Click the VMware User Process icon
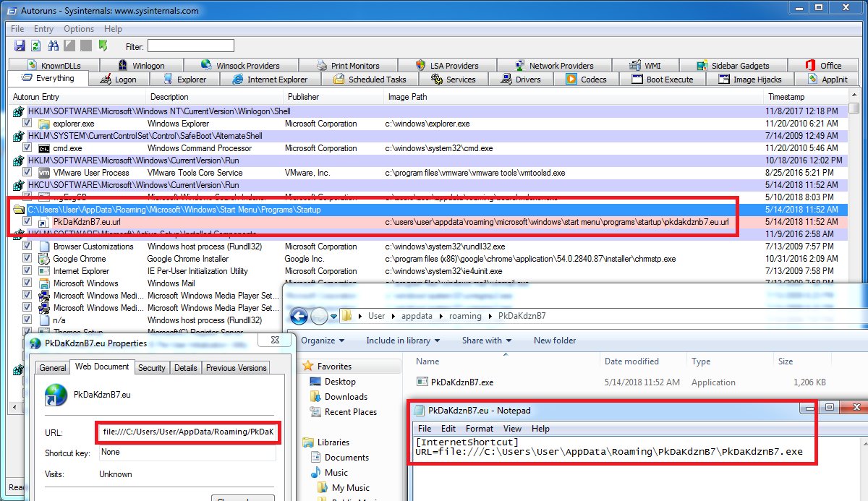Viewport: 868px width, 501px height. 44,173
